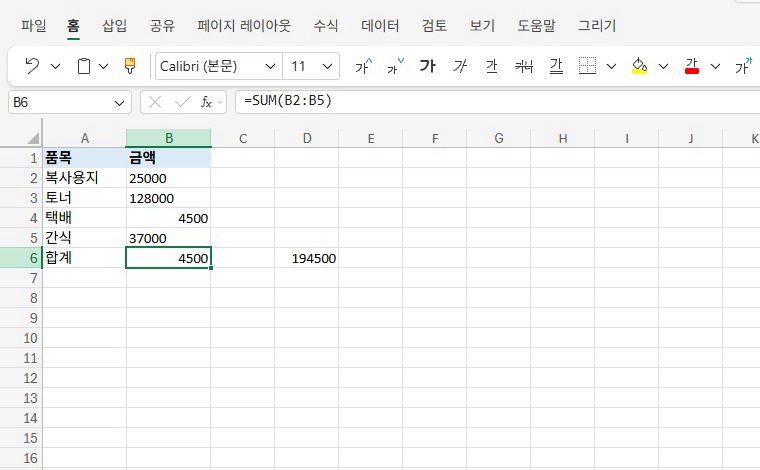Open the 검토 tab
Screen dimensions: 760x470
[x=434, y=25]
